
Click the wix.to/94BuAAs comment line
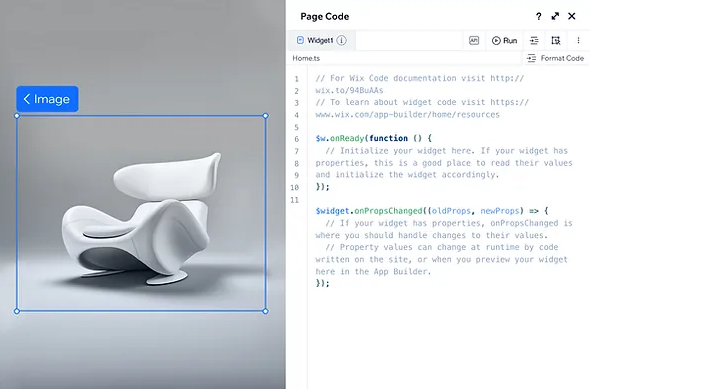[349, 91]
